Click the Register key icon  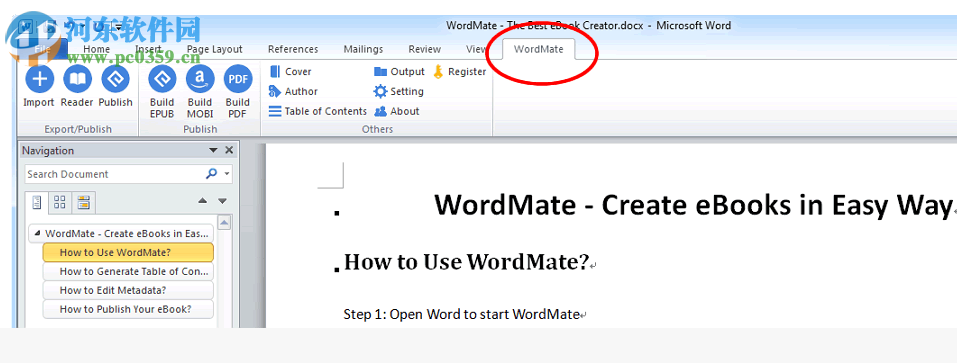pos(438,72)
